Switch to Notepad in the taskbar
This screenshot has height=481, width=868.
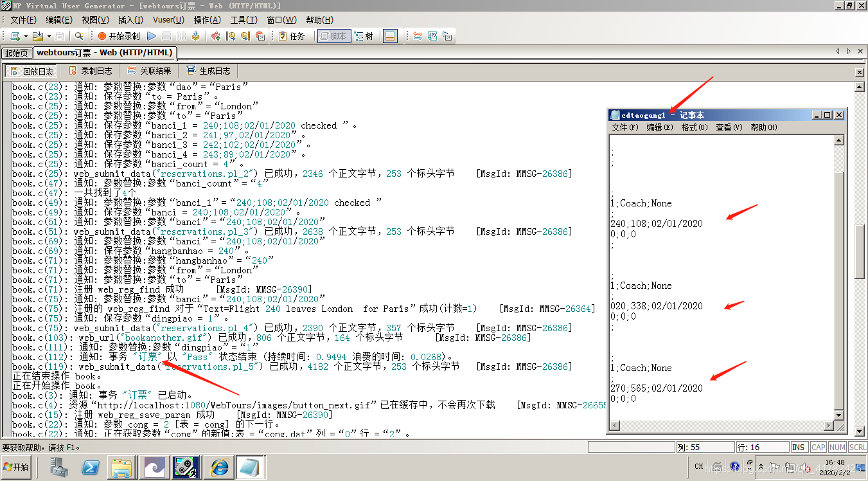[250, 467]
